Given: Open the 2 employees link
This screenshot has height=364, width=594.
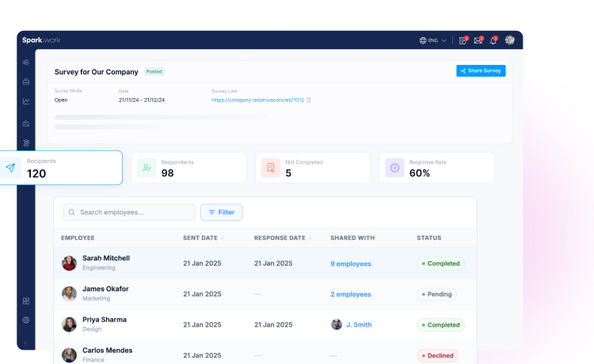Looking at the screenshot, I should tap(350, 294).
